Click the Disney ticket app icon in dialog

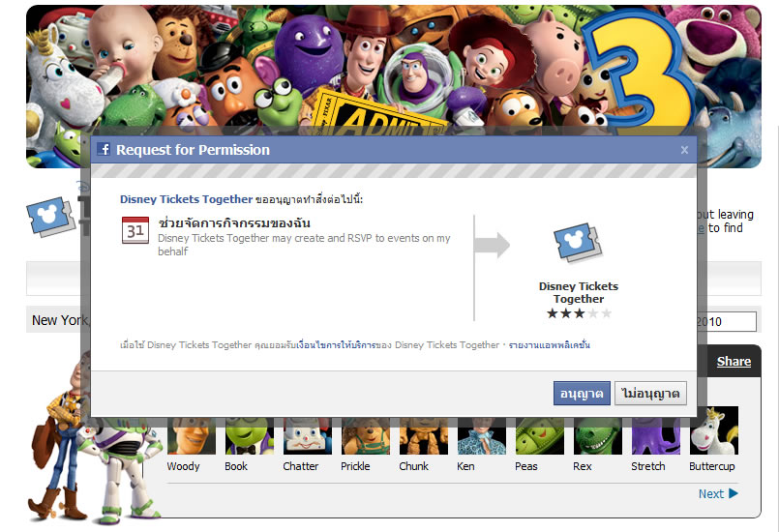click(578, 243)
